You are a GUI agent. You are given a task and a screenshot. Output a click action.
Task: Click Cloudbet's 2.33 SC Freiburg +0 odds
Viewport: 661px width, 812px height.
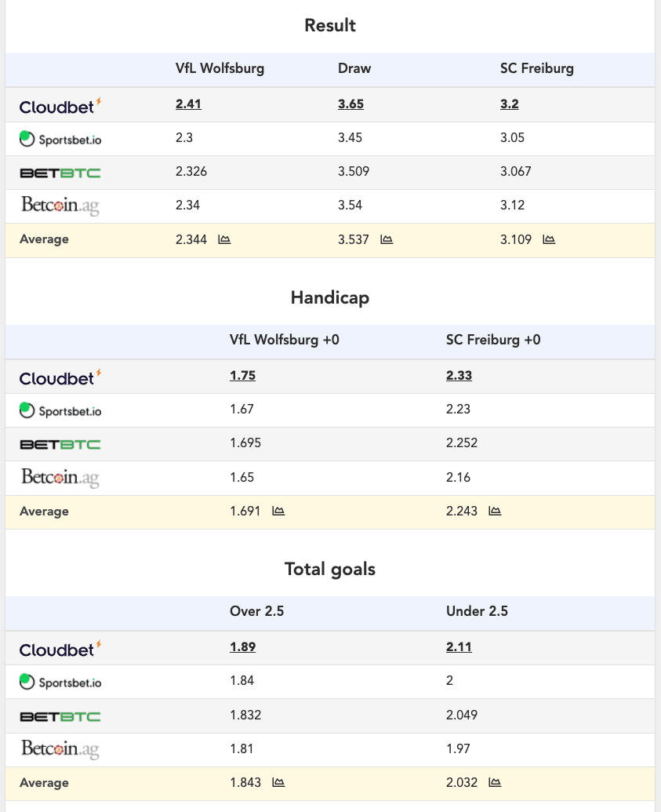[x=459, y=376]
